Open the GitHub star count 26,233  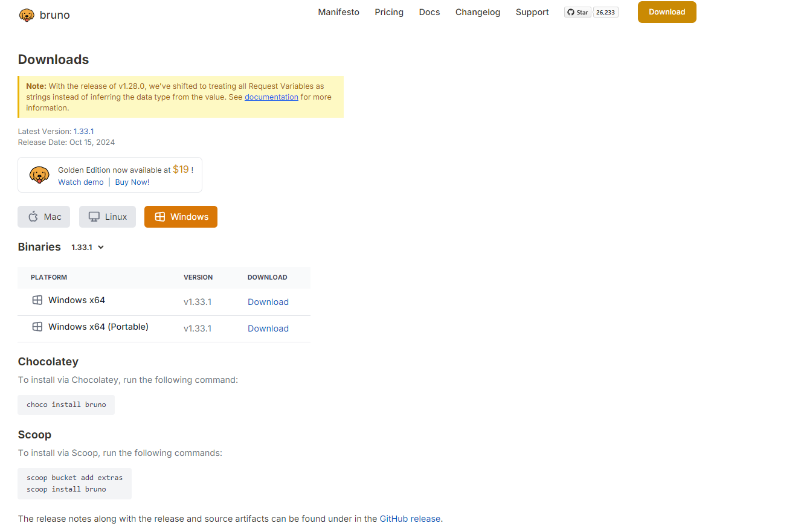click(x=605, y=12)
